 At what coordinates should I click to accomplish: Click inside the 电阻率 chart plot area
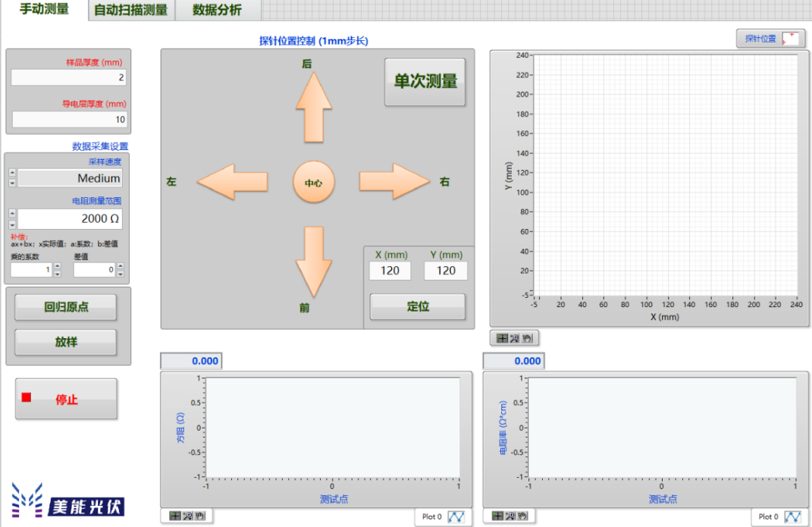tap(663, 428)
